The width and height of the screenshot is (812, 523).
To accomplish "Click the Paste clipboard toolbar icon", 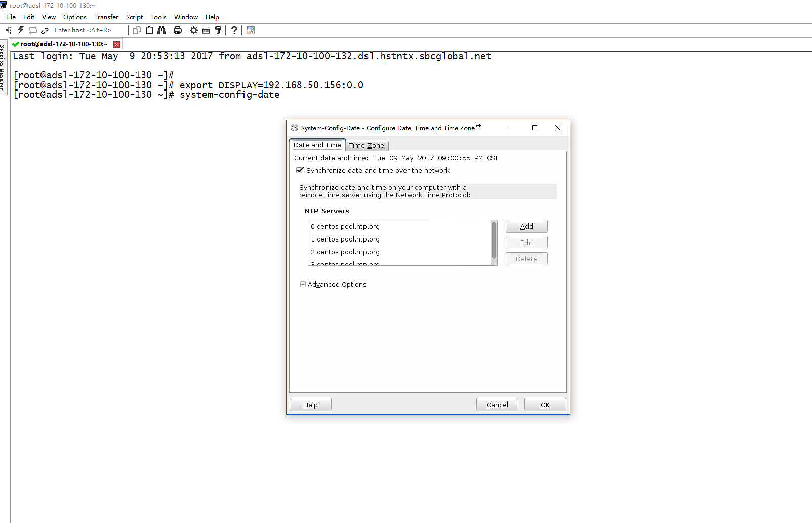I will [149, 30].
